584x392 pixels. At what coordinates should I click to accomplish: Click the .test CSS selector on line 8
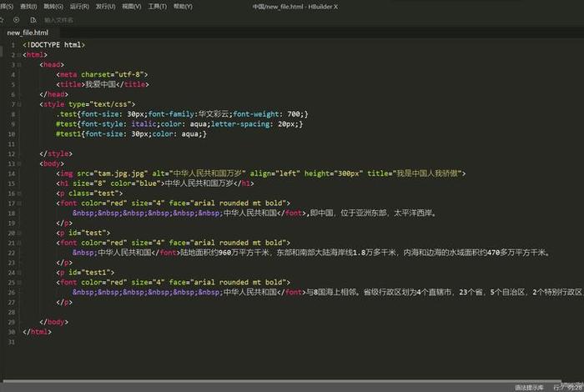(66, 114)
